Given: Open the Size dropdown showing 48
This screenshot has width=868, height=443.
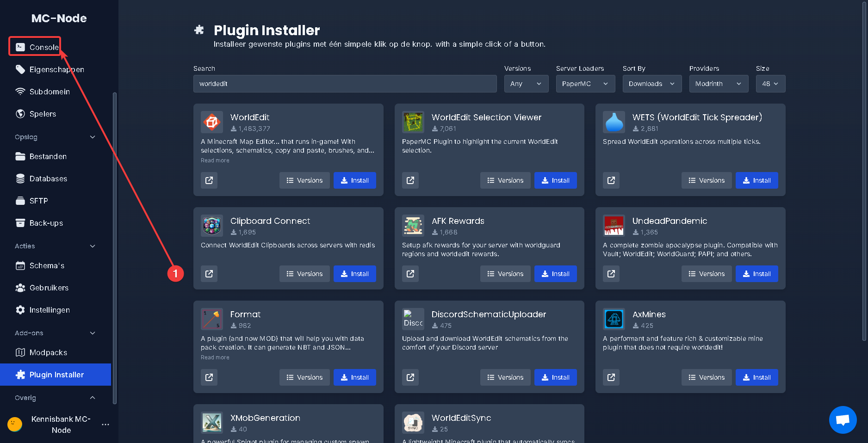Looking at the screenshot, I should point(770,84).
